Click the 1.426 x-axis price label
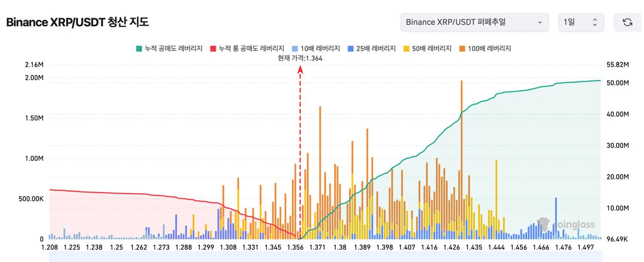644x262 pixels. tap(452, 247)
